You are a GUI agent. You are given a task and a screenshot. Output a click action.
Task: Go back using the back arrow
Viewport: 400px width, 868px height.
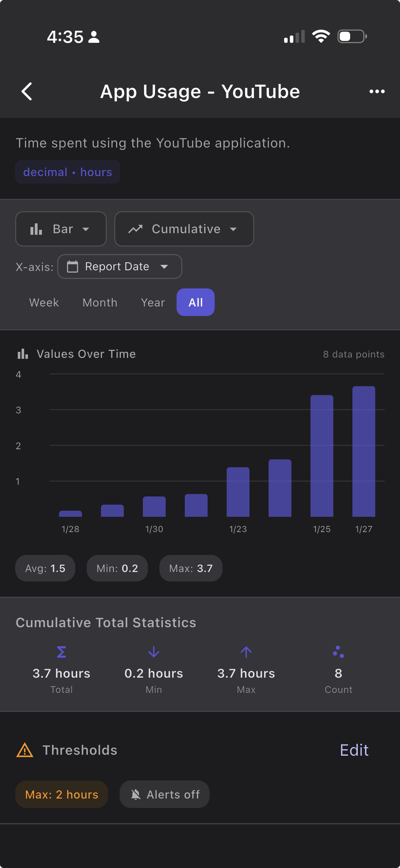point(27,91)
